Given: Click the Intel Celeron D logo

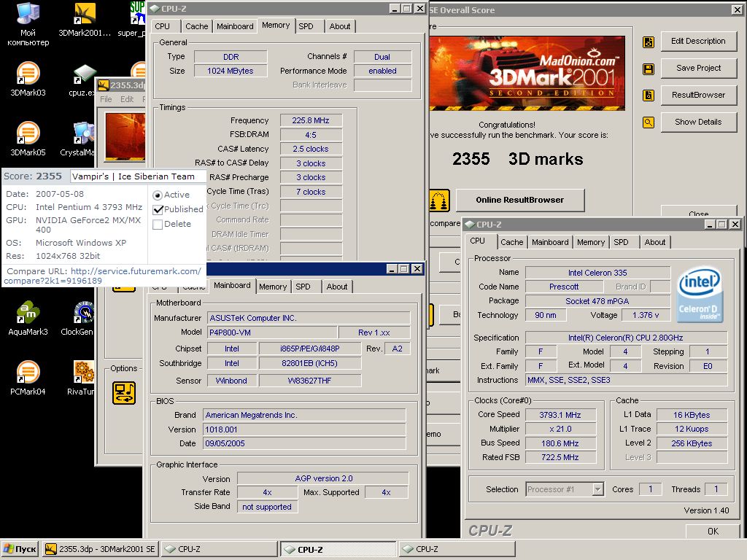Looking at the screenshot, I should point(700,294).
